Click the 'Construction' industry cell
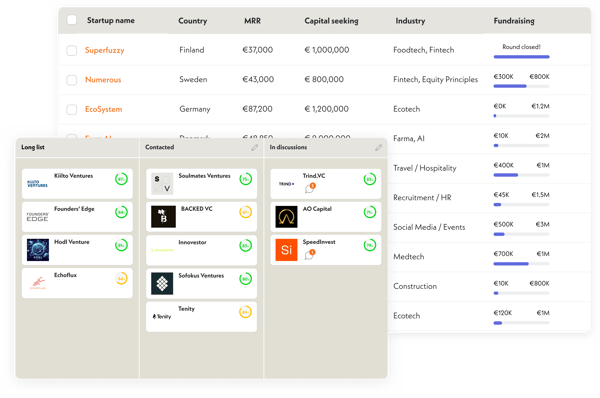The width and height of the screenshot is (600, 398). click(415, 286)
